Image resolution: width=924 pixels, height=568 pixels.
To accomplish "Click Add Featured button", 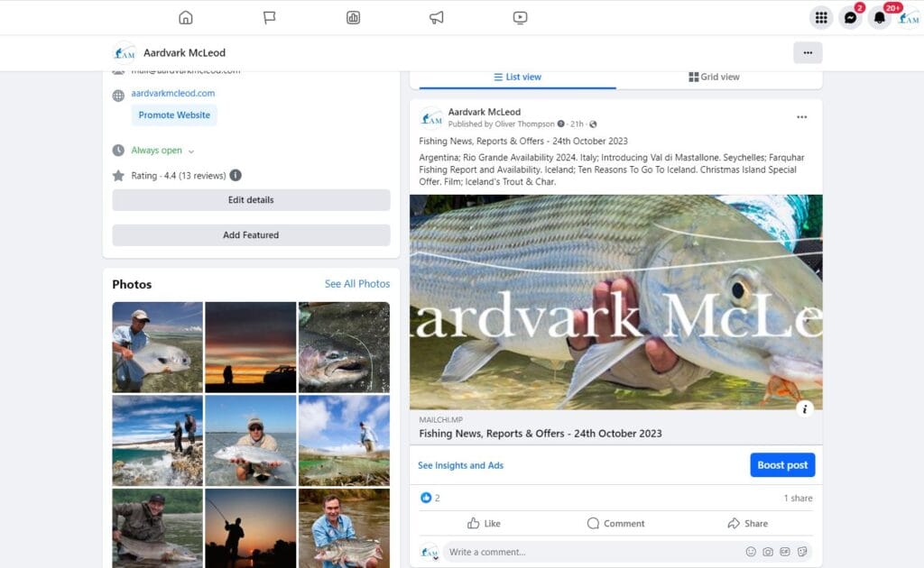I will click(x=251, y=234).
